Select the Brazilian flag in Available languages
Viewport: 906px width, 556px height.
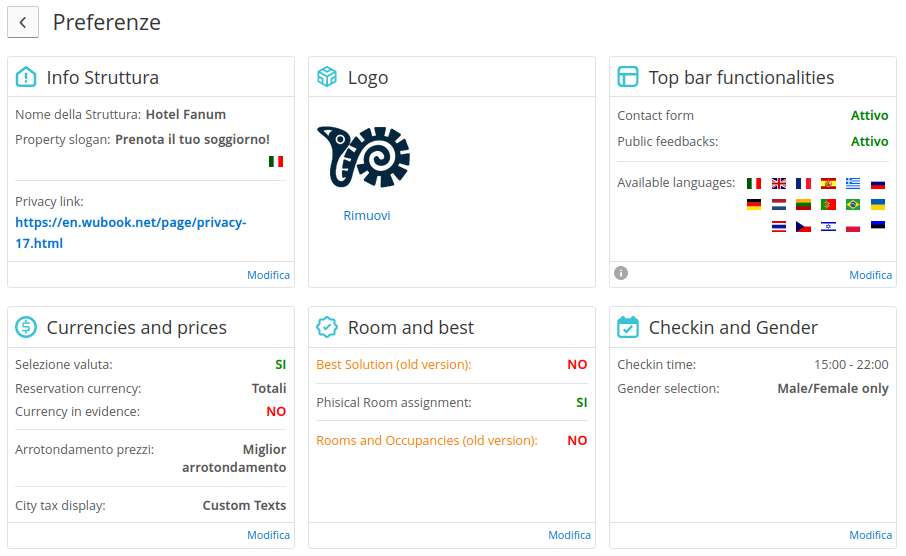point(853,205)
